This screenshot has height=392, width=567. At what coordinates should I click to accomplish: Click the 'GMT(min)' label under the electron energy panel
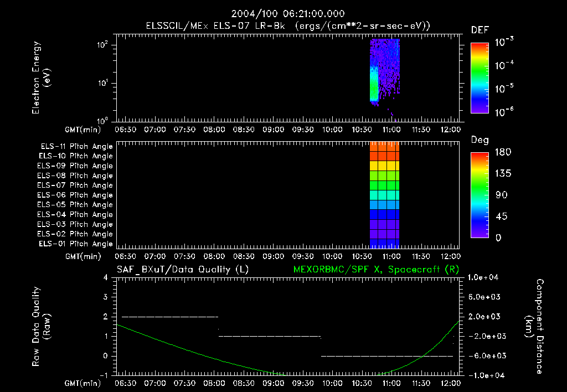point(83,130)
